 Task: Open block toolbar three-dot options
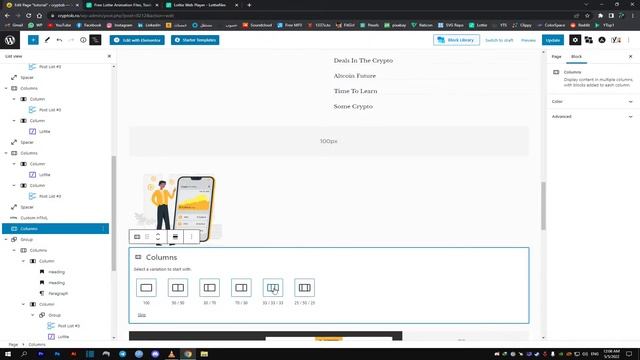[x=191, y=237]
